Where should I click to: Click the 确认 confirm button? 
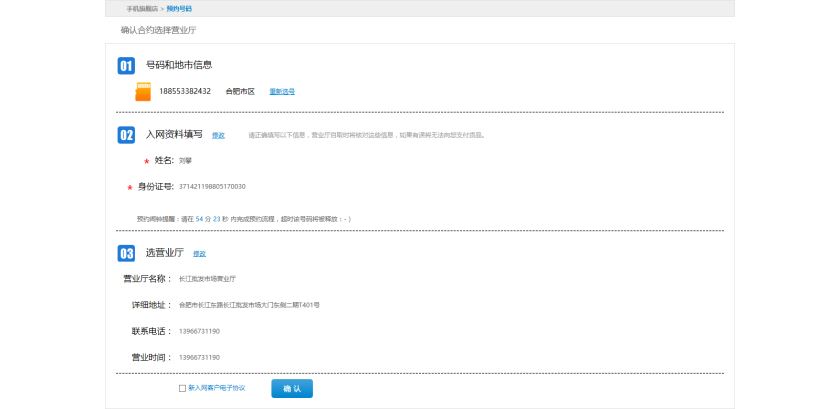292,389
